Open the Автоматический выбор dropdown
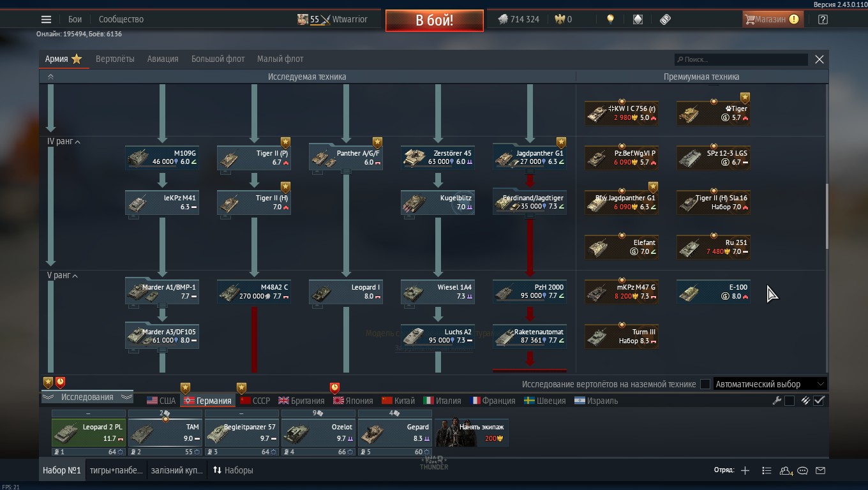The height and width of the screenshot is (490, 868). pyautogui.click(x=770, y=384)
